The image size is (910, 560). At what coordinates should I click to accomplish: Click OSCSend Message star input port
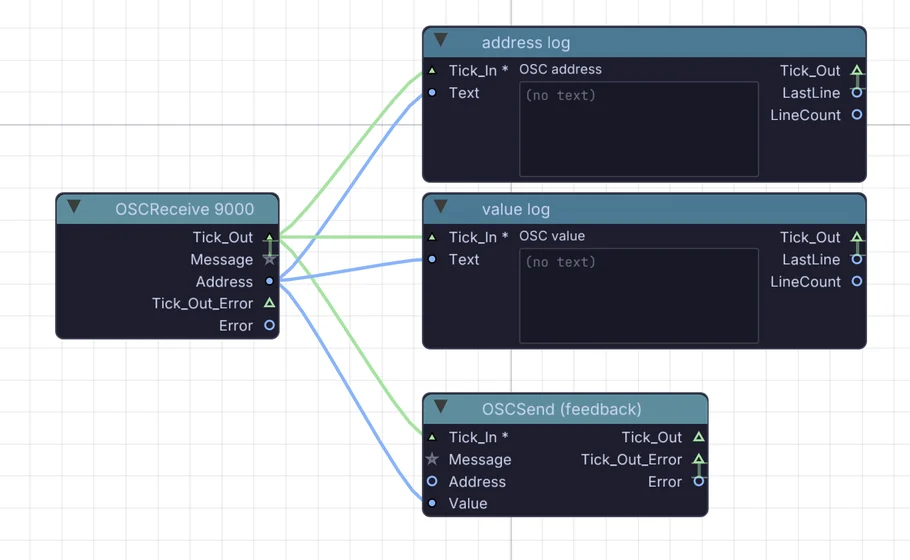(x=432, y=459)
